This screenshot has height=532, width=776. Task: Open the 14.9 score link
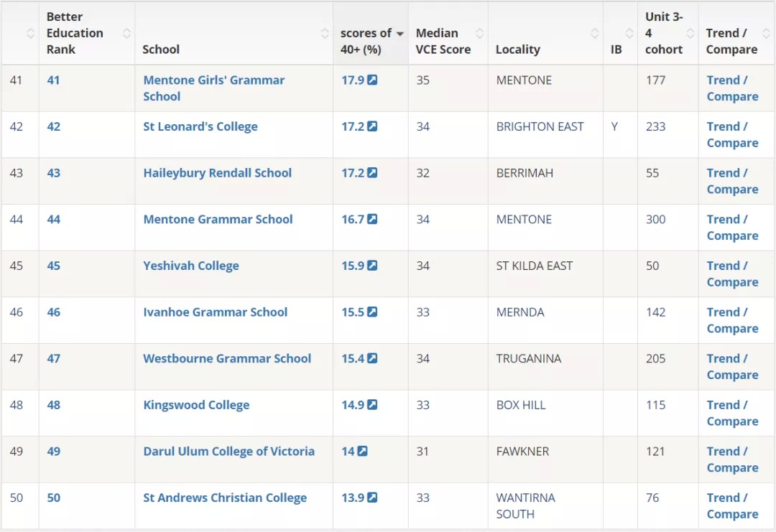click(353, 405)
